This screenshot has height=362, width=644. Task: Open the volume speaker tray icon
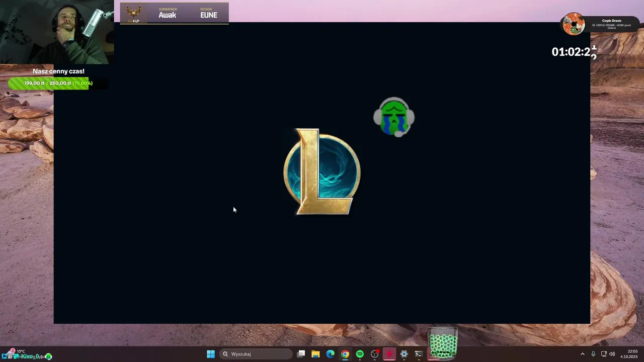(612, 354)
